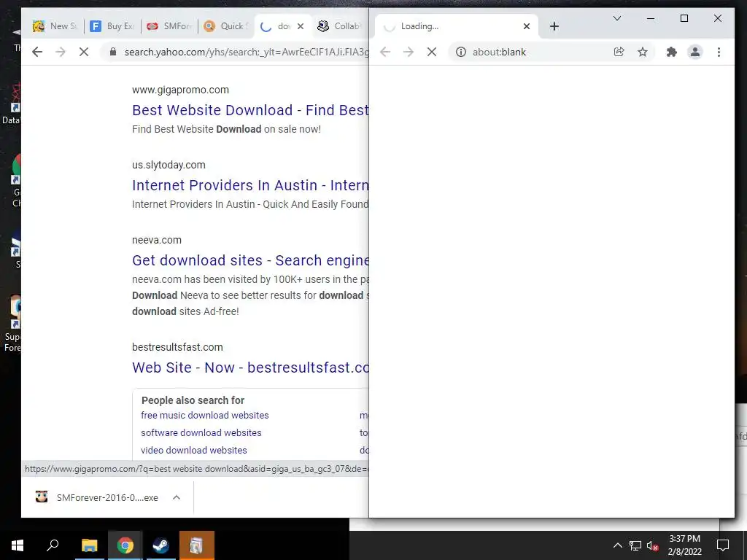Open Best Website Download result link
This screenshot has width=747, height=560.
[x=250, y=110]
